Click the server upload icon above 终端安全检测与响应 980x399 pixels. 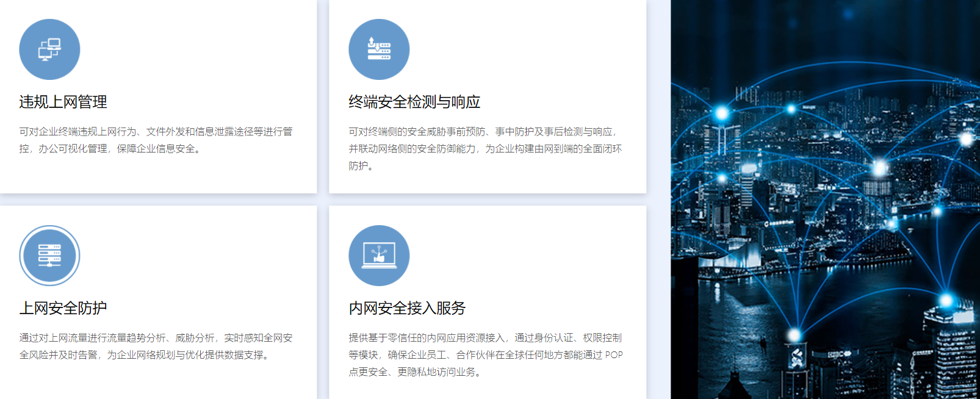tap(379, 49)
